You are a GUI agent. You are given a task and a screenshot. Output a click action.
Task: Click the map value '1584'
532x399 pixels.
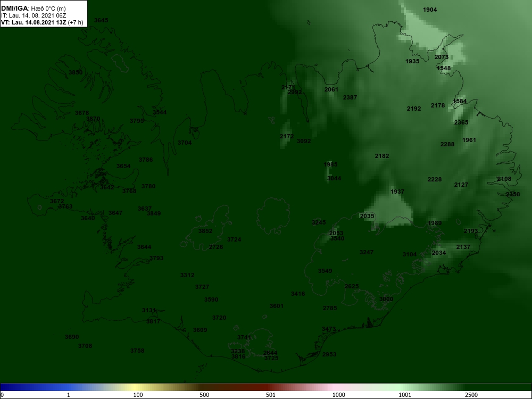click(460, 101)
